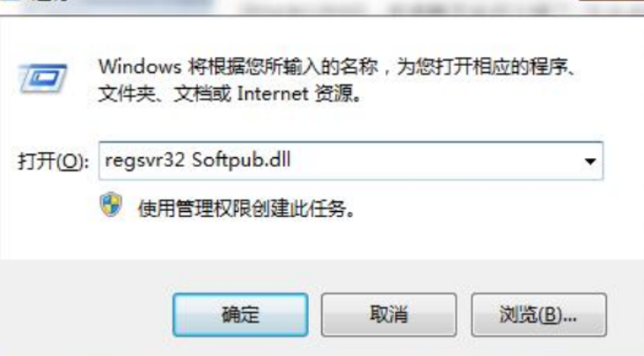This screenshot has width=644, height=356.
Task: Click the dialog title bar strip
Action: coord(322,7)
